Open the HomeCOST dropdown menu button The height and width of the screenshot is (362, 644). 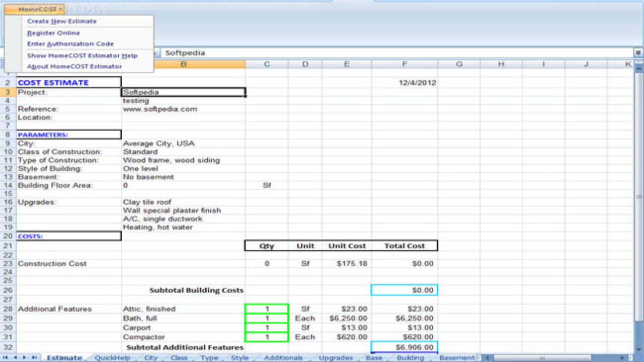(x=34, y=9)
